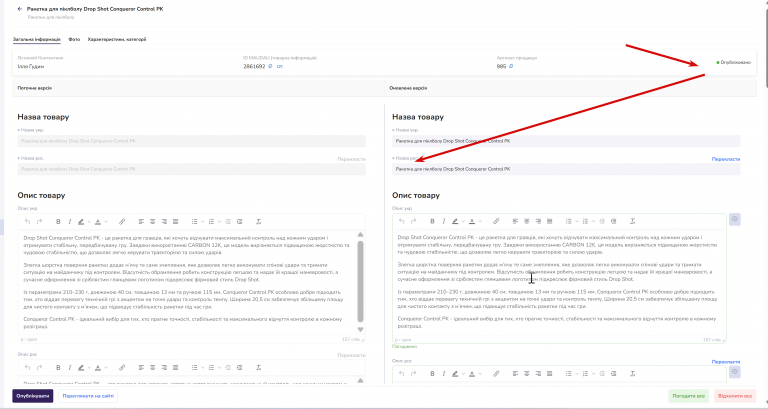The image size is (768, 409).
Task: Align left in the updated version Ukrainian description editor
Action: 515,221
